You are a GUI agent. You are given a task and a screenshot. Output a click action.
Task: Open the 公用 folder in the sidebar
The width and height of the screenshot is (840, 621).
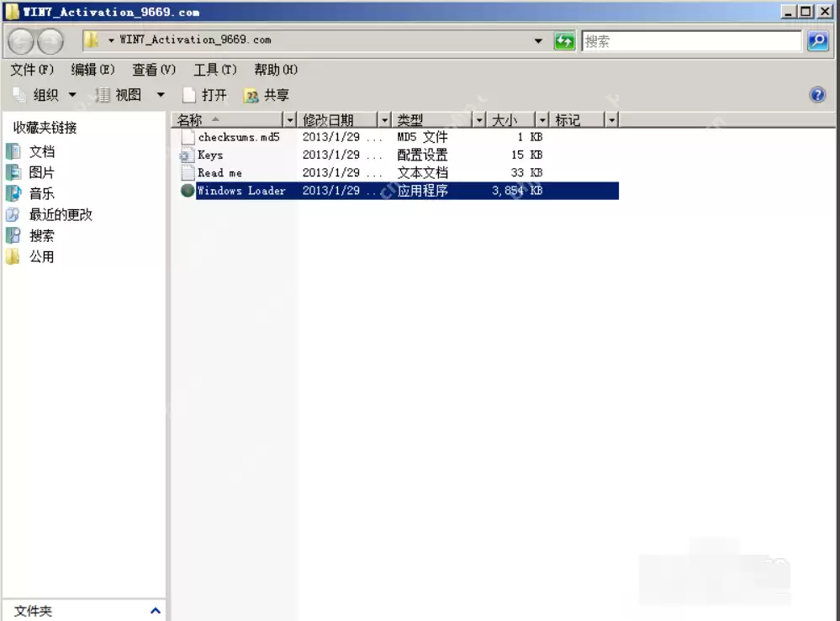40,256
